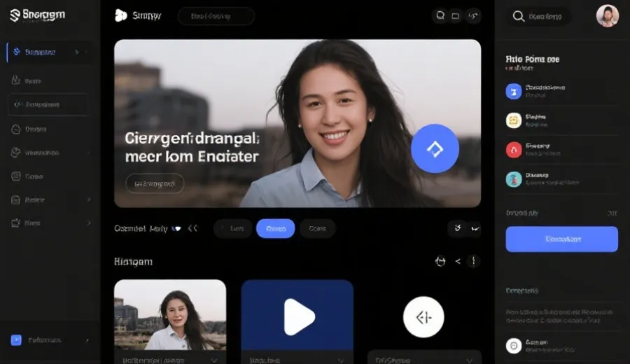Image resolution: width=630 pixels, height=364 pixels.
Task: Click the red circle icon in right list
Action: [514, 149]
